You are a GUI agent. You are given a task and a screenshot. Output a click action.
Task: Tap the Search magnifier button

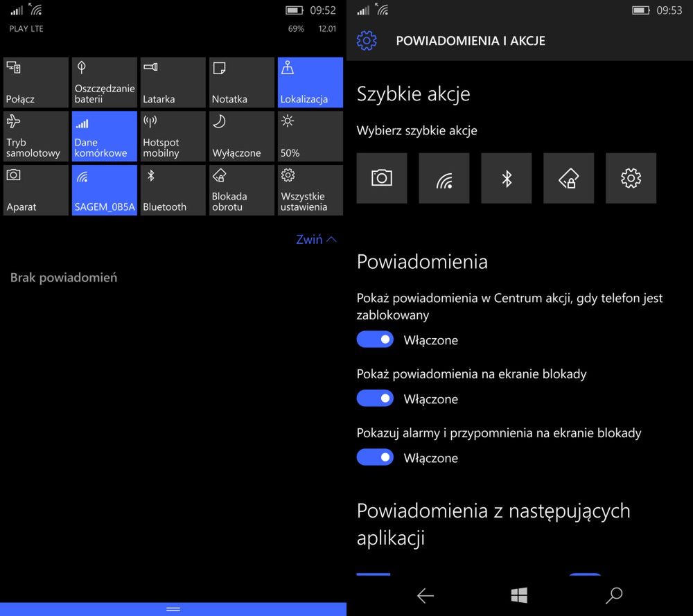(614, 595)
